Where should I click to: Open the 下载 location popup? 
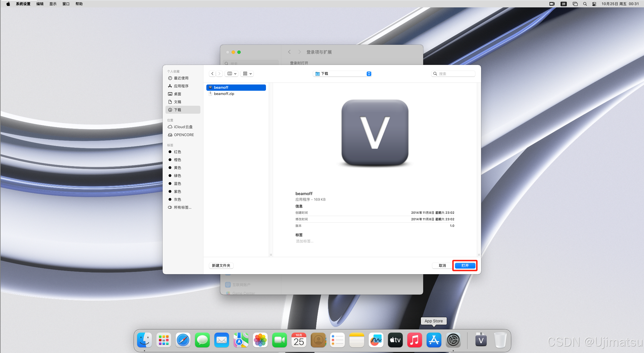point(342,74)
